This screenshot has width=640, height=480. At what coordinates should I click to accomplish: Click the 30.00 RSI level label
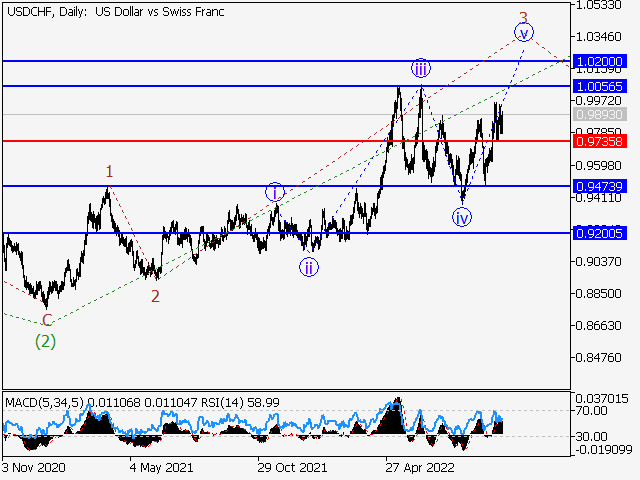(x=591, y=437)
